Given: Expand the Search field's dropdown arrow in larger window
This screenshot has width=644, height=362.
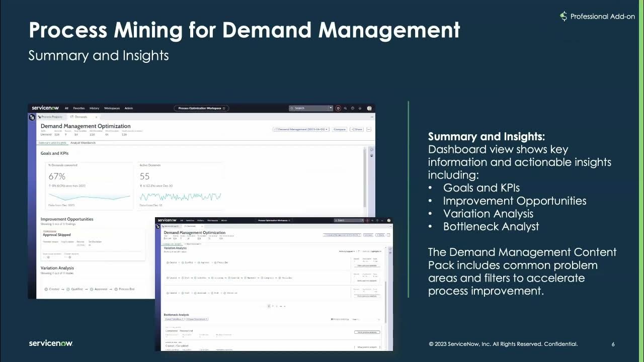Looking at the screenshot, I should 331,108.
